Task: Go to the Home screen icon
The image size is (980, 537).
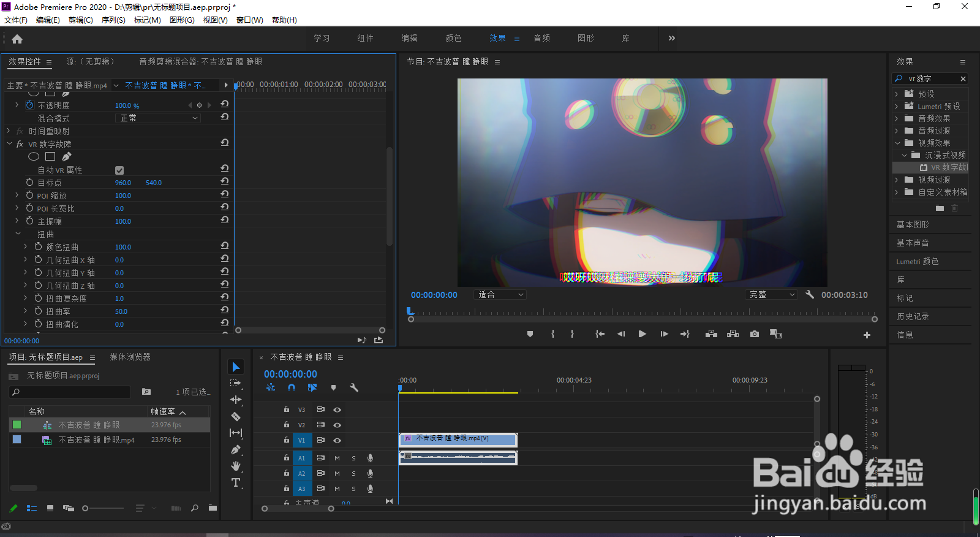Action: tap(17, 39)
